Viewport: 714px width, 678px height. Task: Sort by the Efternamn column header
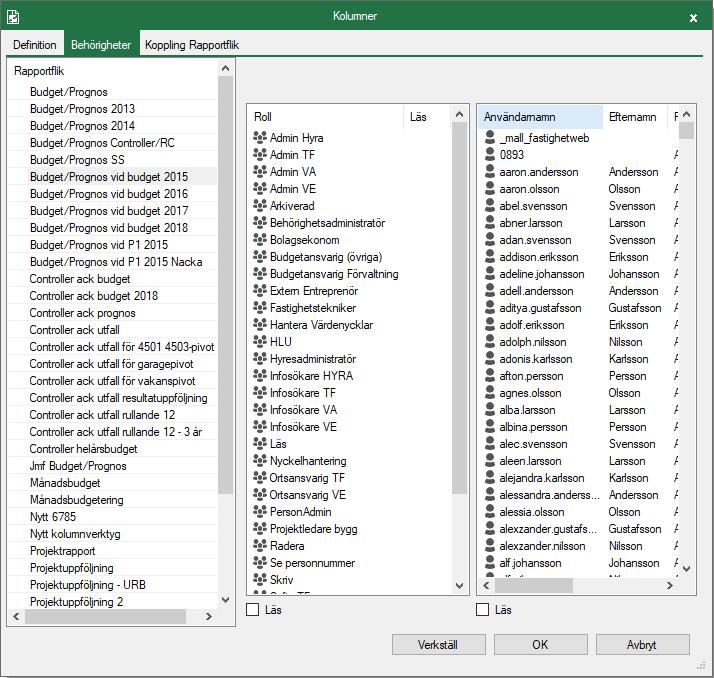[634, 117]
